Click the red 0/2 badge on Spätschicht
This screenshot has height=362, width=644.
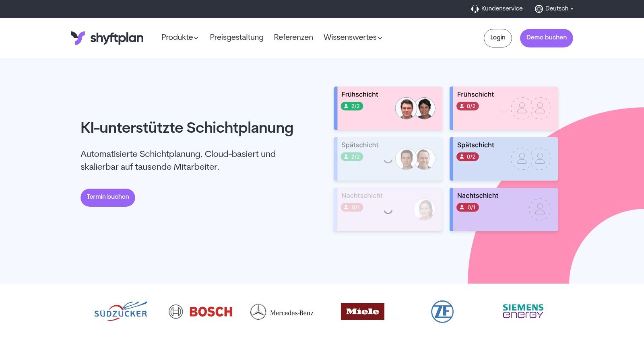click(468, 157)
